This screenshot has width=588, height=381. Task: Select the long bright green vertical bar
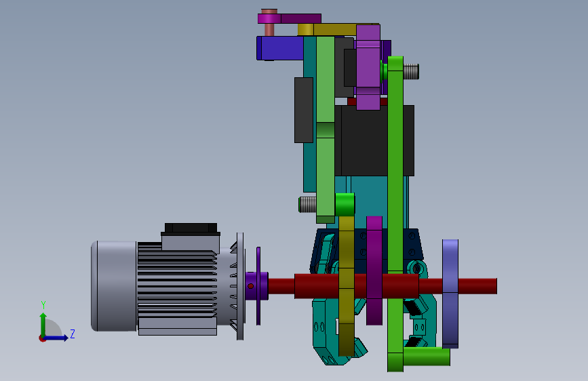[395, 214]
